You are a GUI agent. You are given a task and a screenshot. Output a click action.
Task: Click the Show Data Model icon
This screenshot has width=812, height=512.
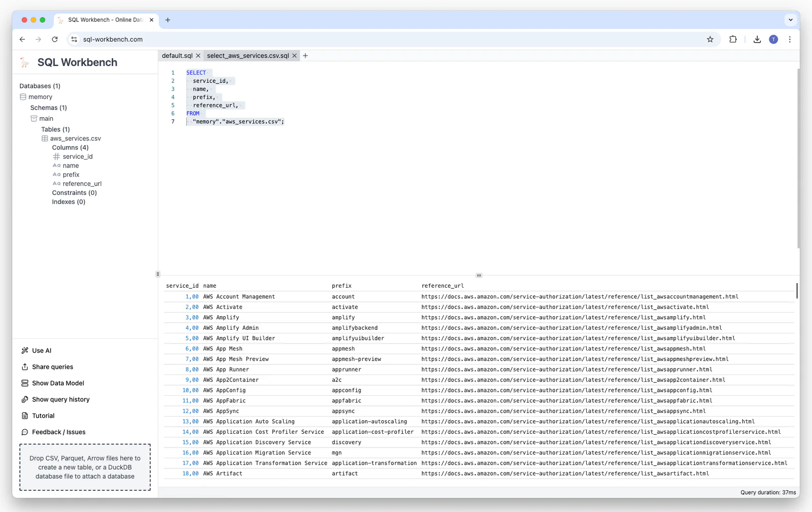point(25,383)
